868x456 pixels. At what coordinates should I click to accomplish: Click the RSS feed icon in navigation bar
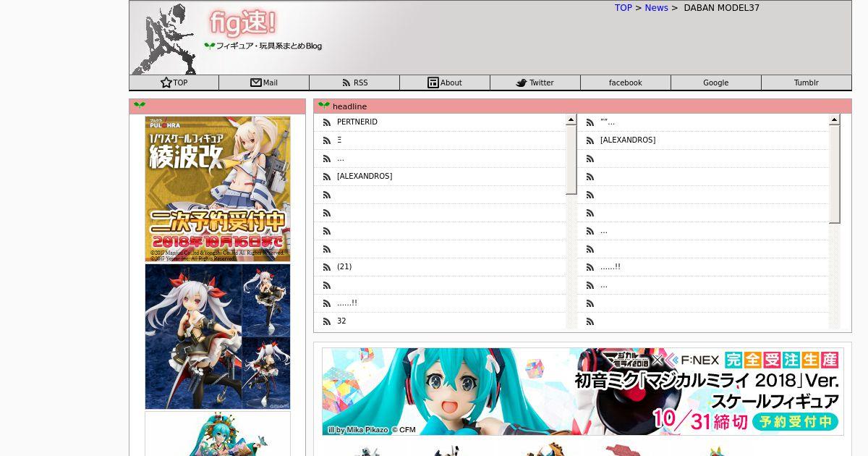pos(346,83)
